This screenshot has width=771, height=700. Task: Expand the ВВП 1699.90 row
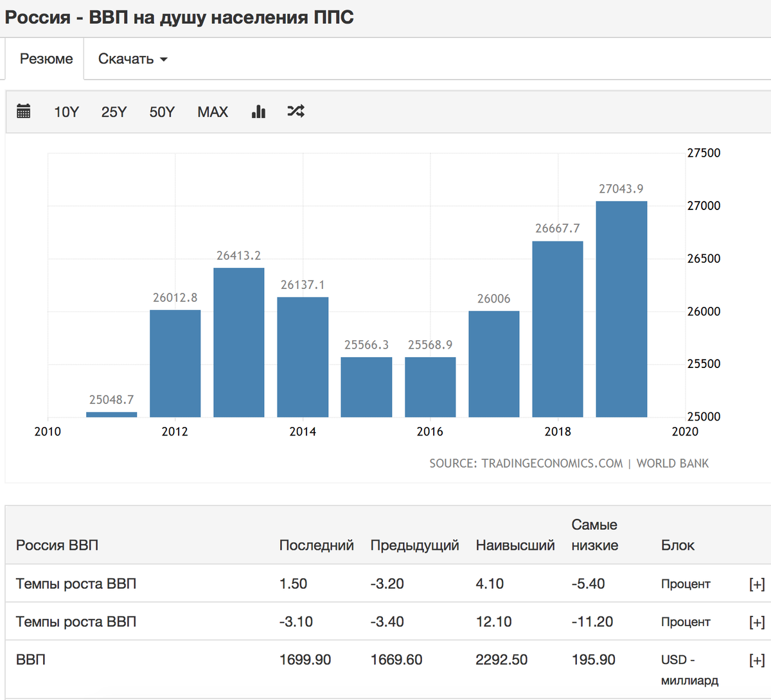[x=757, y=660]
